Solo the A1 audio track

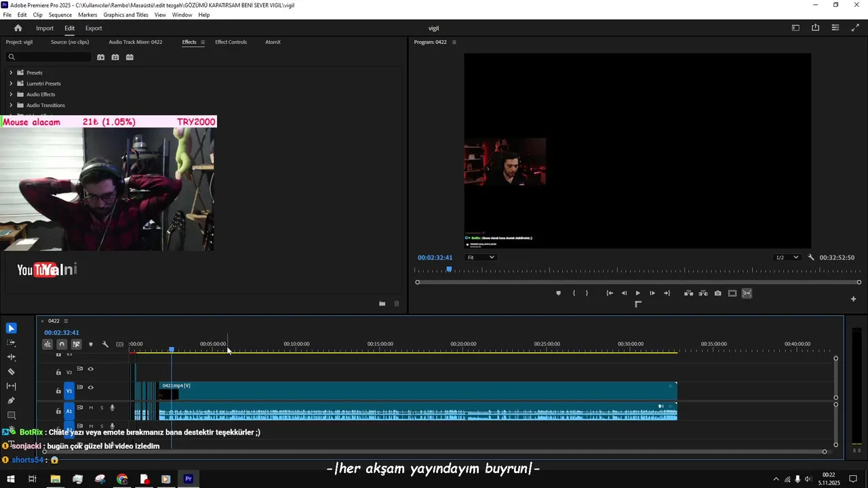click(x=102, y=408)
